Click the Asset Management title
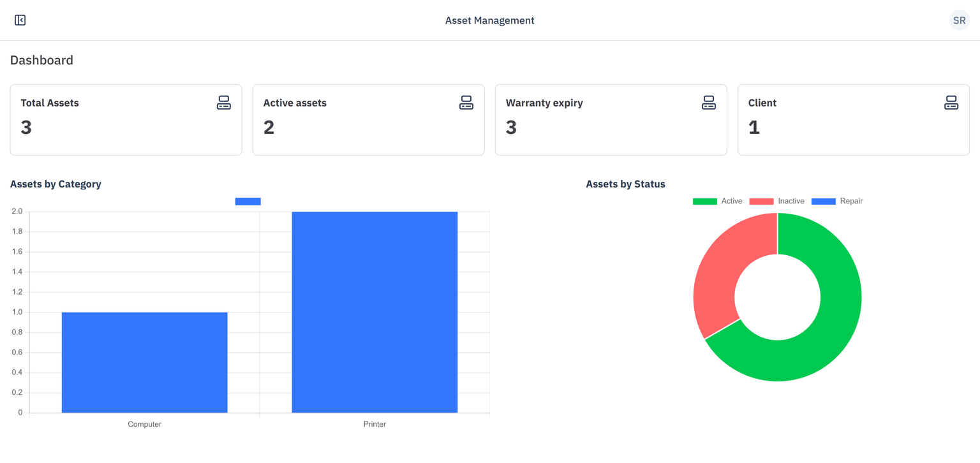 coord(490,20)
